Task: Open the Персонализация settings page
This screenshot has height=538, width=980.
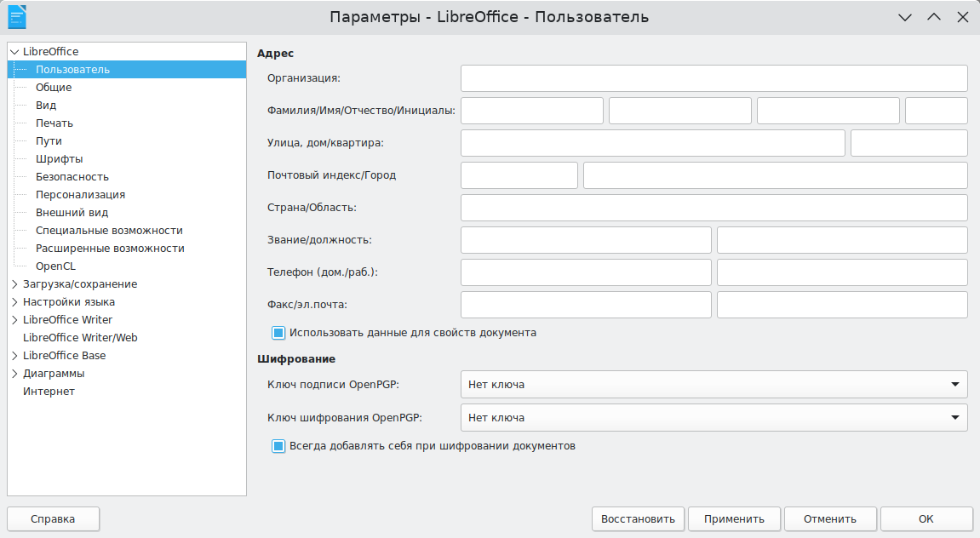Action: (x=80, y=195)
